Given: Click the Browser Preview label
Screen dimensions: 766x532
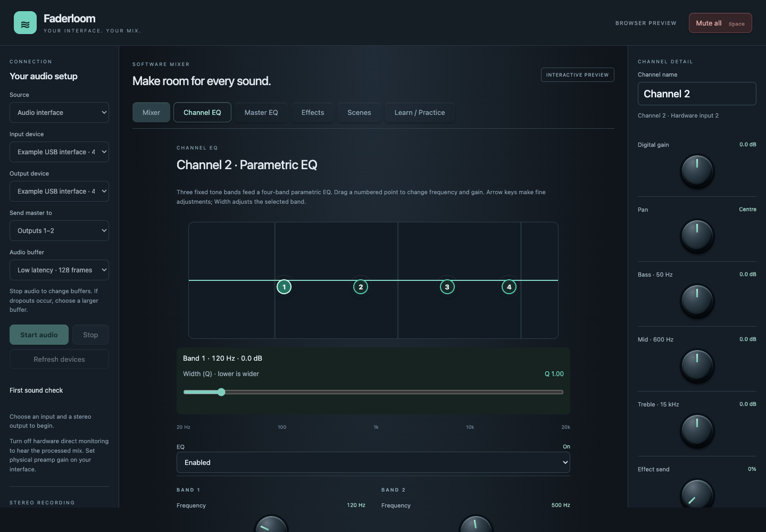Looking at the screenshot, I should coord(646,23).
